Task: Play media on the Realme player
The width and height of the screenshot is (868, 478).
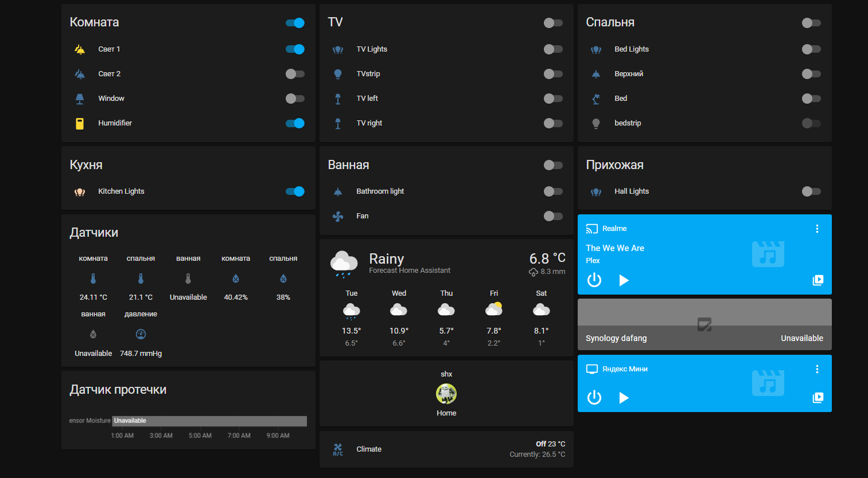Action: click(x=624, y=280)
